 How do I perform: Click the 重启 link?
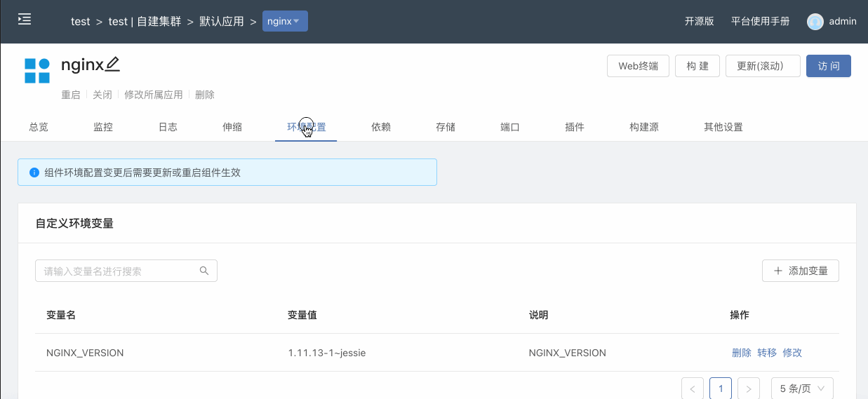(x=71, y=95)
